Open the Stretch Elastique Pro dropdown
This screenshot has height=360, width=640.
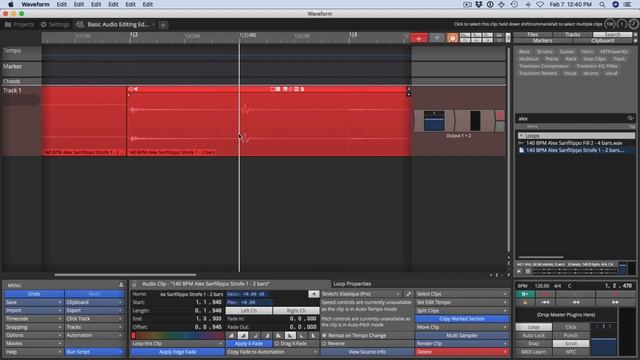[361, 294]
